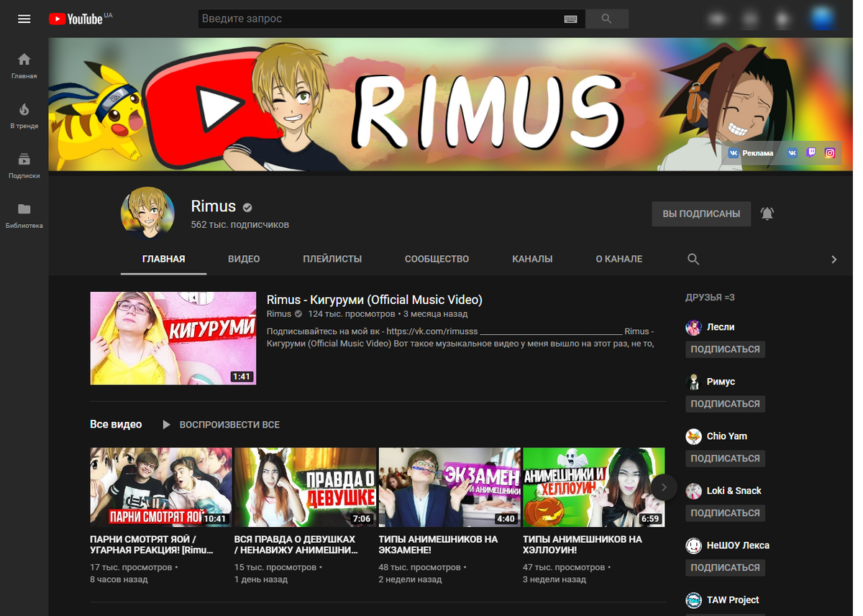Open the Instagram link icon on banner
This screenshot has width=863, height=616.
click(x=830, y=153)
